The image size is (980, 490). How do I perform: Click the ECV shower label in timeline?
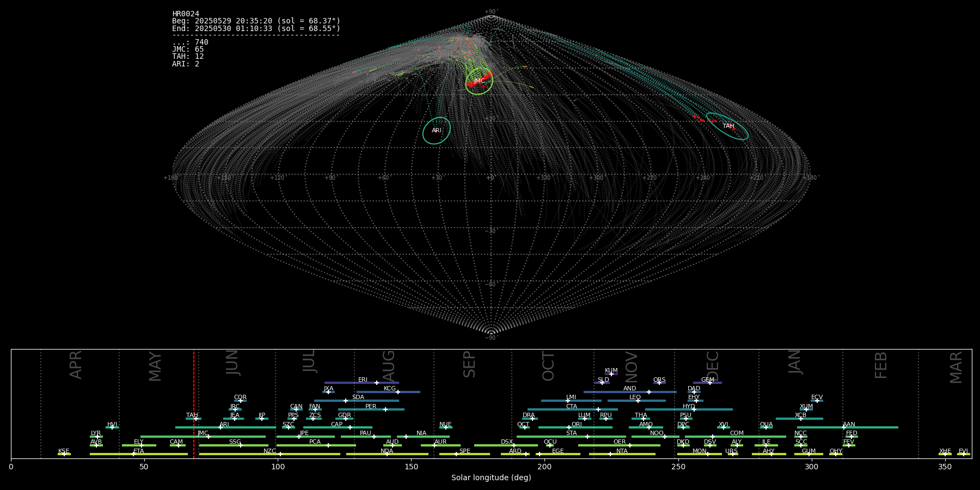click(x=817, y=397)
